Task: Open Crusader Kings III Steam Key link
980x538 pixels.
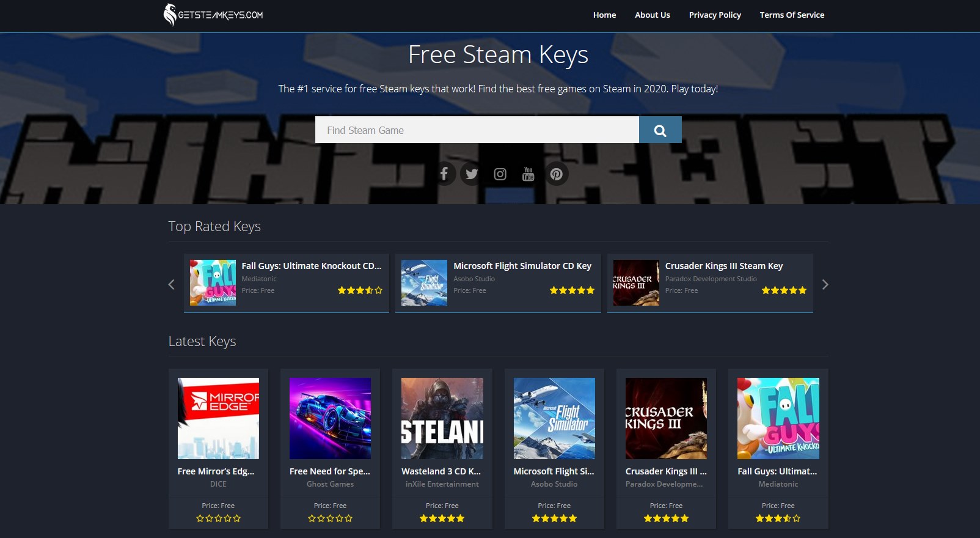Action: [724, 266]
